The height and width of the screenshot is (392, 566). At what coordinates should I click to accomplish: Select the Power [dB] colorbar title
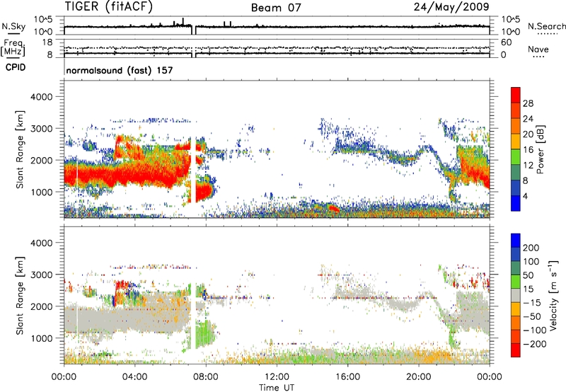point(540,149)
